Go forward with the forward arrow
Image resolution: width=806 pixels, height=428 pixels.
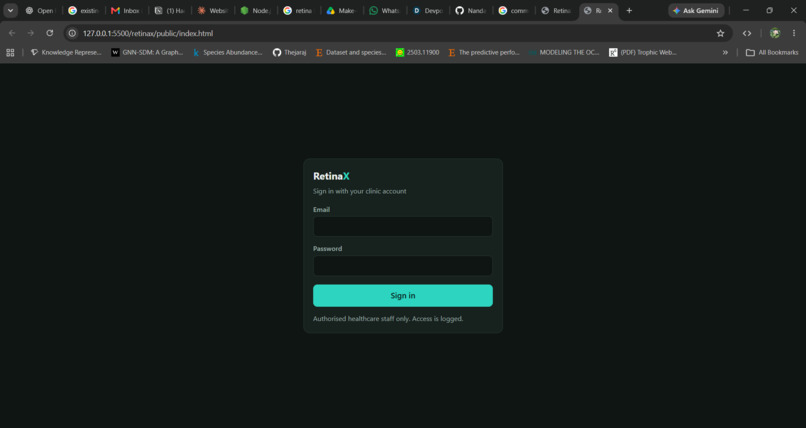pyautogui.click(x=31, y=33)
